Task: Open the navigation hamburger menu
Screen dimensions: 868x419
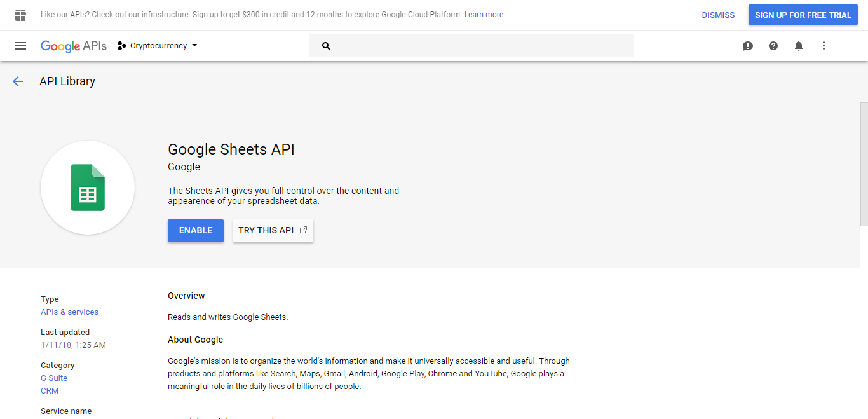Action: [21, 45]
